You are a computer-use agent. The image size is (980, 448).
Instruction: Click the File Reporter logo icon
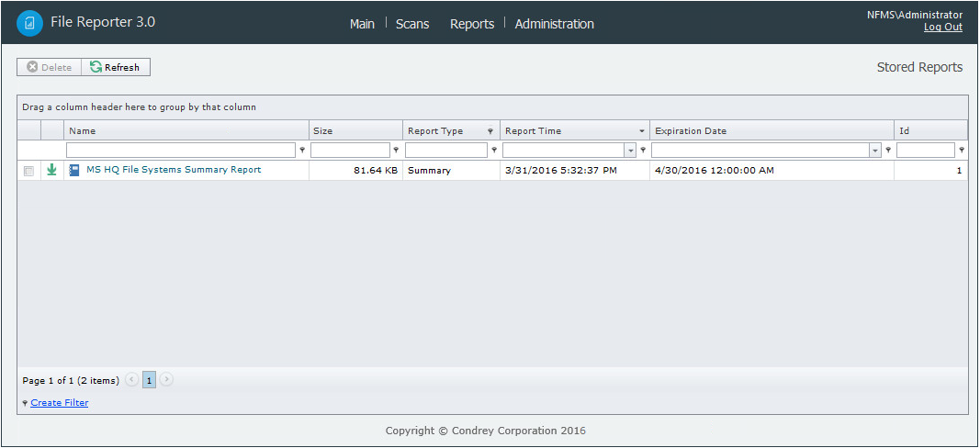[29, 23]
